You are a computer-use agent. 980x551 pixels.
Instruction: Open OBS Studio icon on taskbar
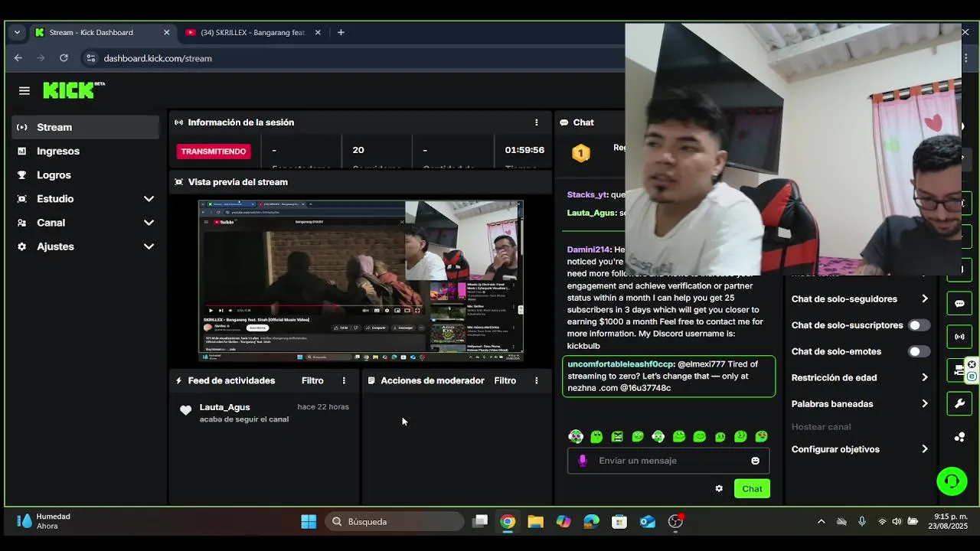coord(675,522)
